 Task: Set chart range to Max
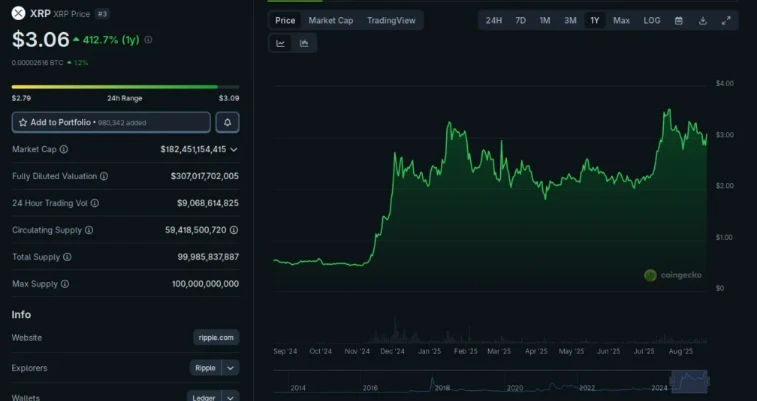click(x=621, y=21)
